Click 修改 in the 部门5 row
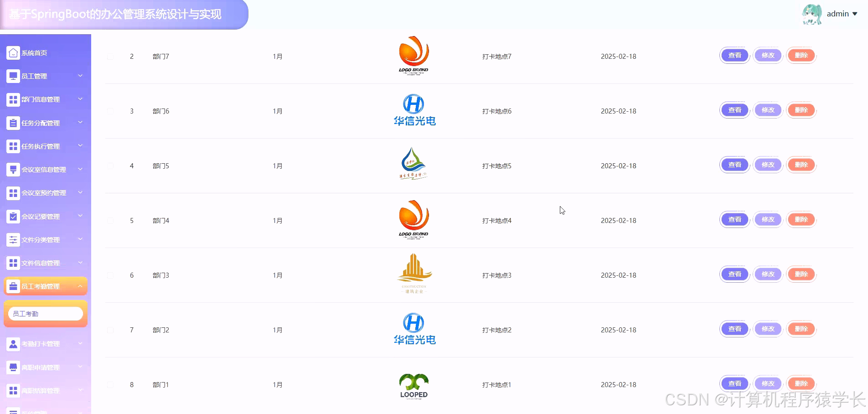Image resolution: width=868 pixels, height=414 pixels. (768, 165)
